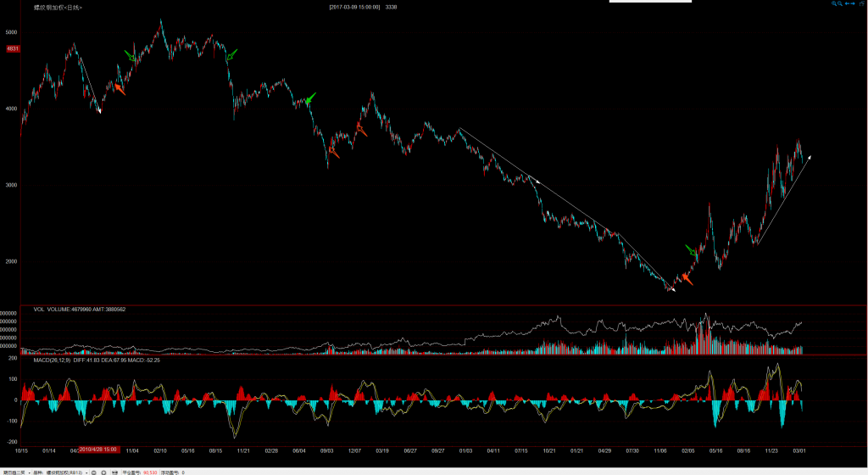The image size is (868, 475).
Task: Select the orange arrow marker near 09/03
Action: coord(333,153)
